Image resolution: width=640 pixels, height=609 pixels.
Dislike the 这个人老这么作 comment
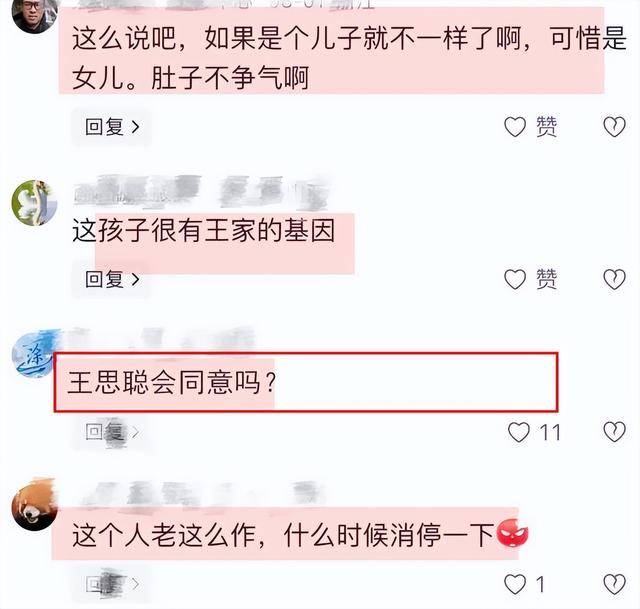click(614, 585)
